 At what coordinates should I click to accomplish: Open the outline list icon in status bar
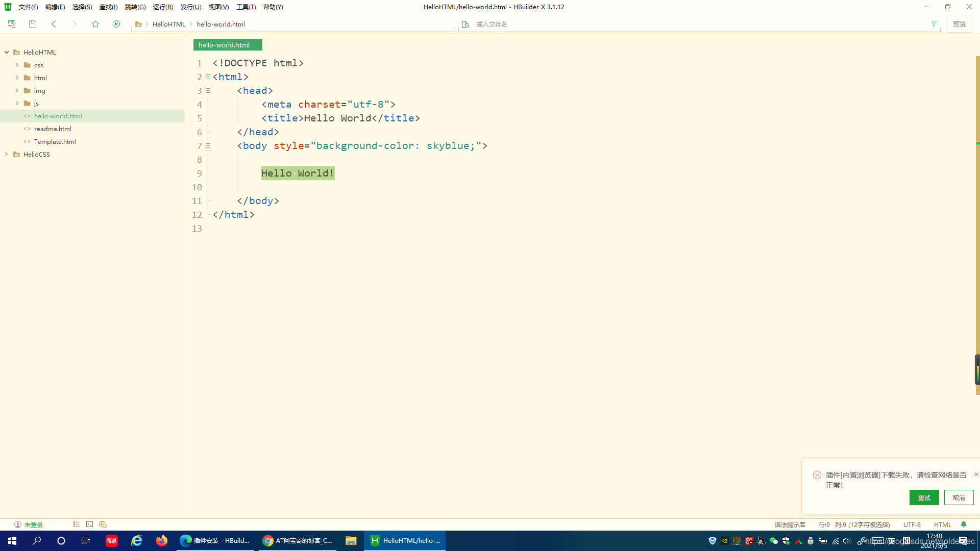point(77,524)
